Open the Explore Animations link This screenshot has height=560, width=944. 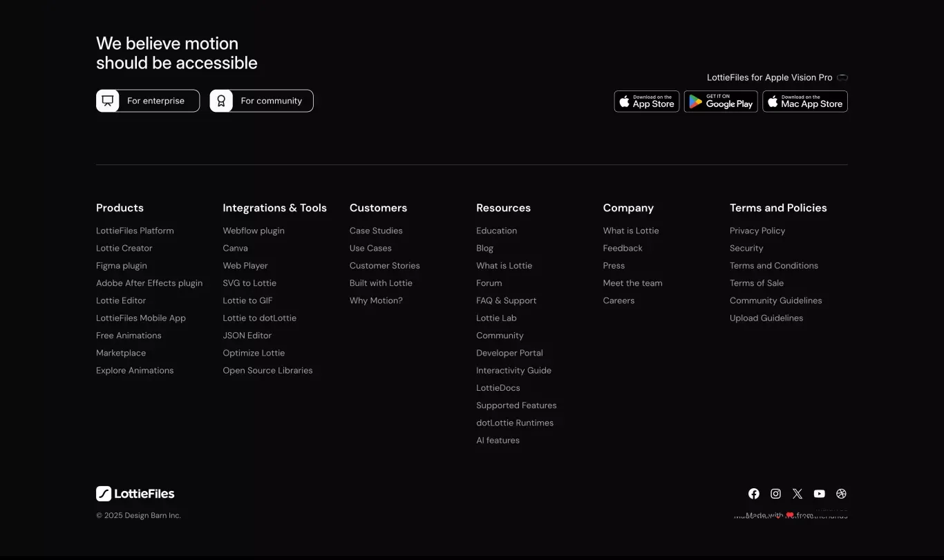(135, 371)
